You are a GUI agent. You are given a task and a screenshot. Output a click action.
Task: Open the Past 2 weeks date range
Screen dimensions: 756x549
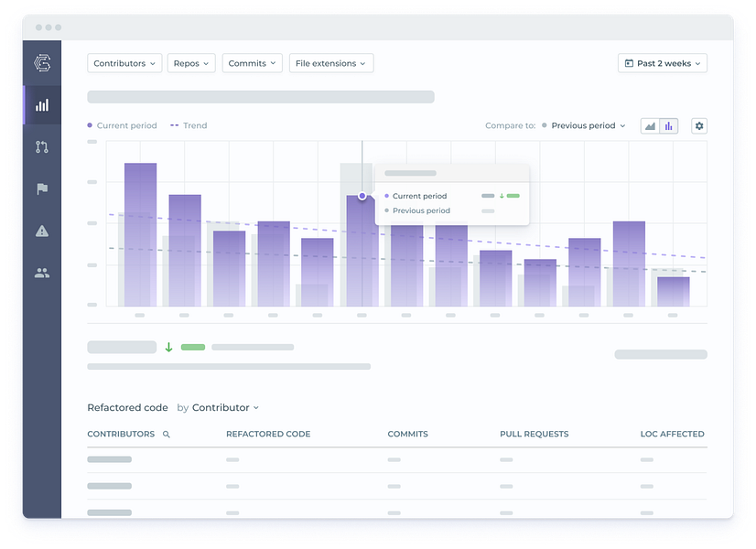pos(663,63)
